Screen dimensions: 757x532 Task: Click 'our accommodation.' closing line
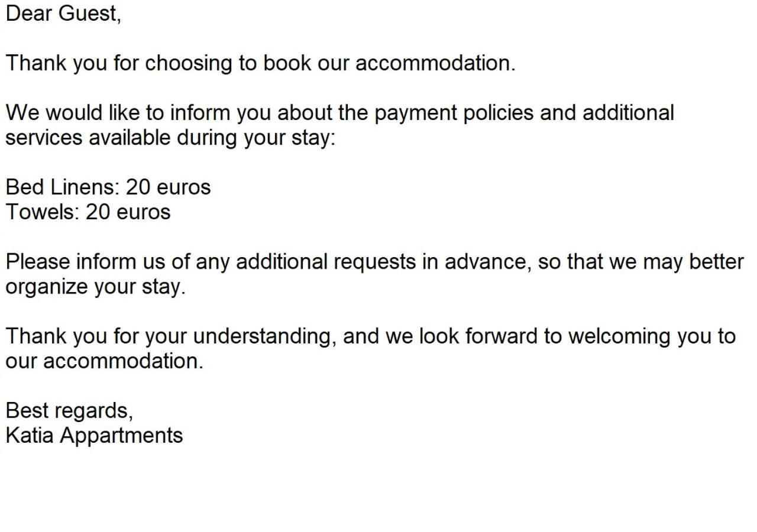coord(105,361)
